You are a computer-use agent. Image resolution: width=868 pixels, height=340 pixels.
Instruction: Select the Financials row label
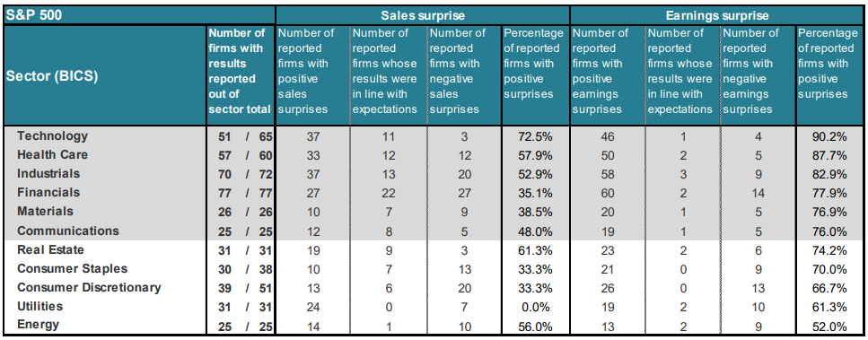[48, 192]
